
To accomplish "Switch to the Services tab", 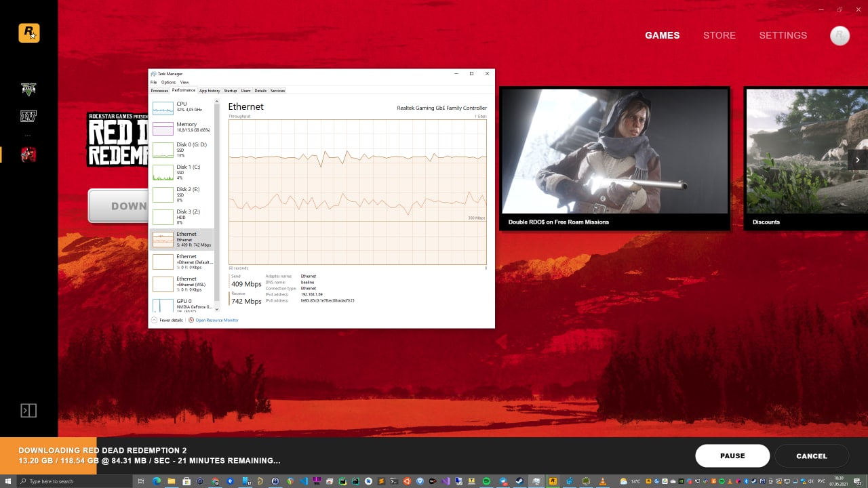I will pos(277,90).
